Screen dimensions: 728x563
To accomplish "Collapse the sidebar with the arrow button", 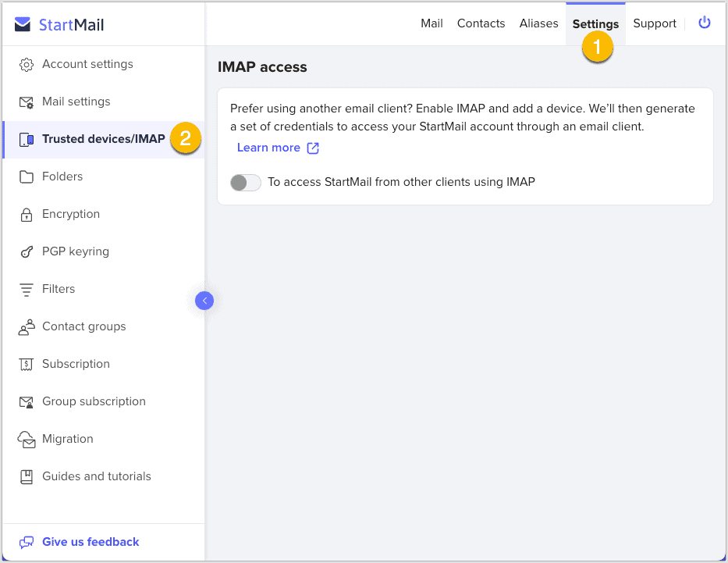I will click(204, 300).
